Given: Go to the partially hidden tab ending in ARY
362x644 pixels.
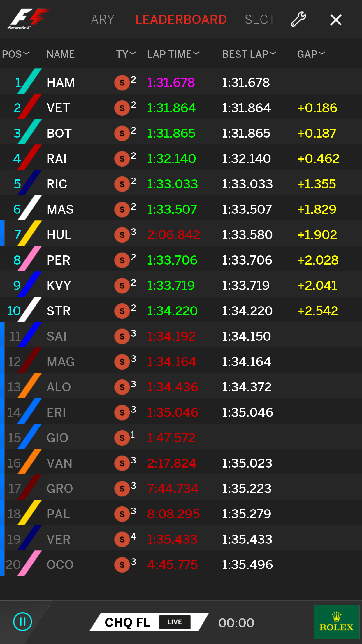Looking at the screenshot, I should pyautogui.click(x=101, y=20).
